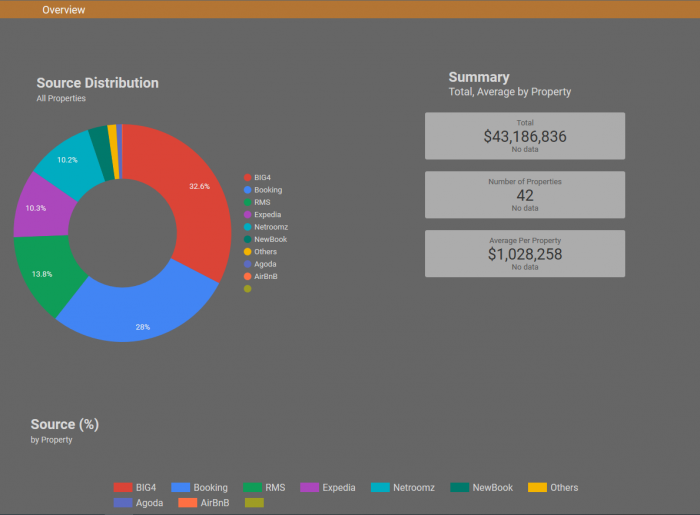Click Expedia purple dot in donut chart legend
700x515 pixels.
pyautogui.click(x=247, y=214)
